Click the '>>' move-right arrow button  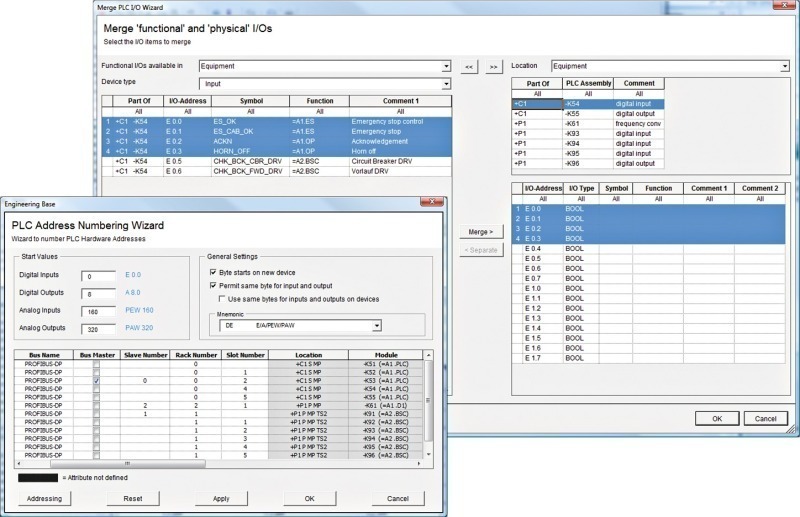pyautogui.click(x=494, y=67)
